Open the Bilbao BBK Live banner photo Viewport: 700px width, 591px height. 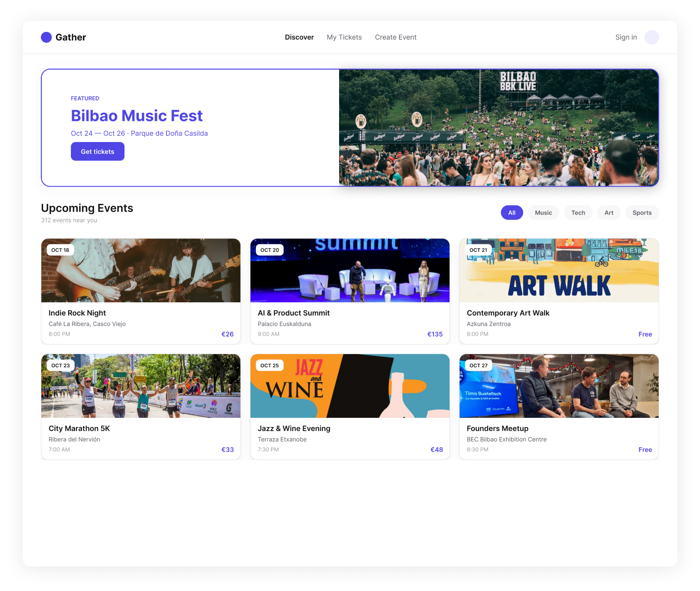point(499,128)
